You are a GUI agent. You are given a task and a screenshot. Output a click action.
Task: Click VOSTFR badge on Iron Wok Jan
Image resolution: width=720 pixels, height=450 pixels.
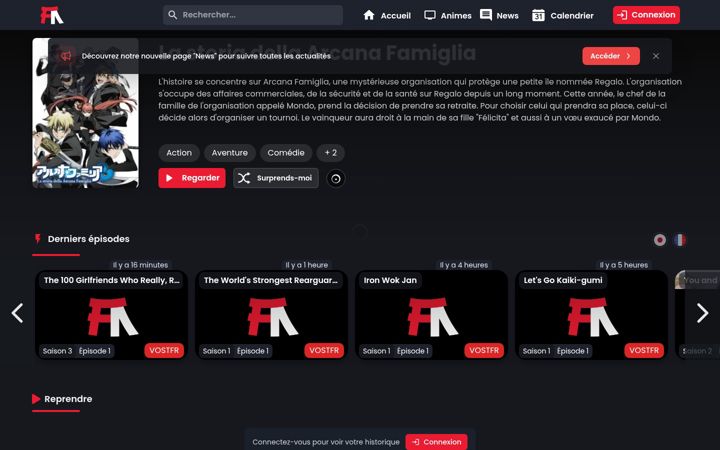[x=484, y=350]
